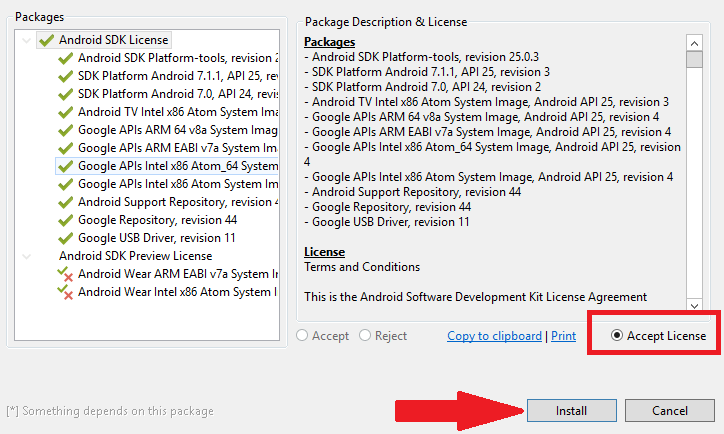Click 'Terms and Conditions' text
This screenshot has height=434, width=724.
[x=362, y=267]
